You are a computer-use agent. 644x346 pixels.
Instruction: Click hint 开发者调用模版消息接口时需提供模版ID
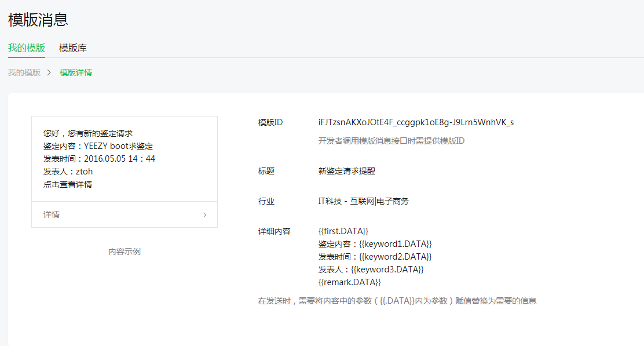pyautogui.click(x=391, y=141)
